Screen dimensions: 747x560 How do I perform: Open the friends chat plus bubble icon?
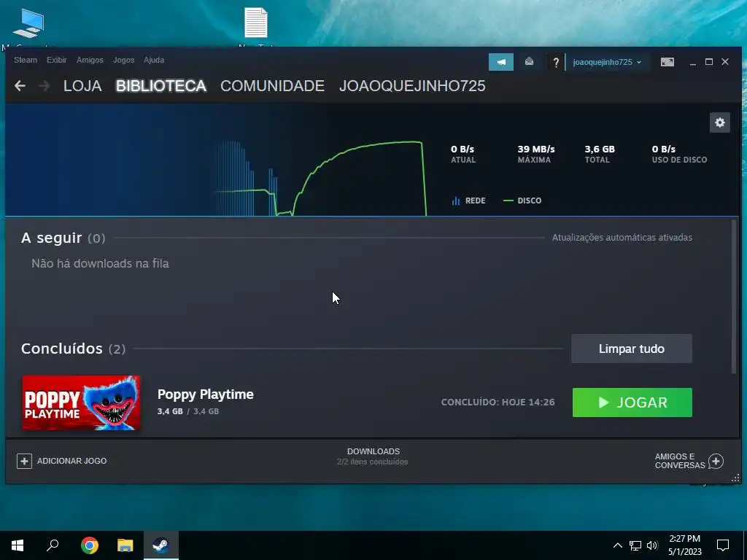tap(716, 461)
